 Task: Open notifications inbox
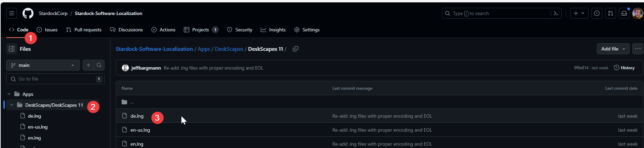pyautogui.click(x=624, y=13)
